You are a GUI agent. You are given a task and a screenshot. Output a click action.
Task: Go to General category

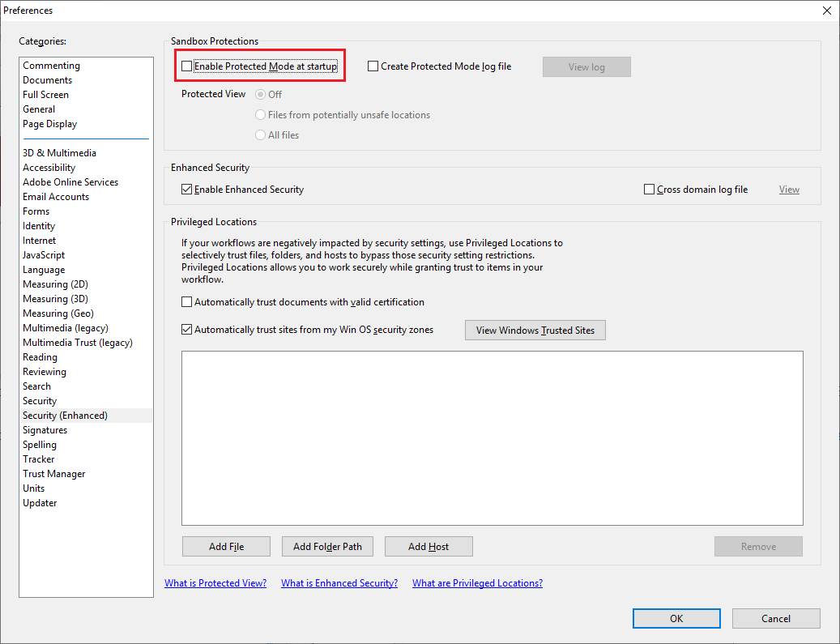pos(86,109)
